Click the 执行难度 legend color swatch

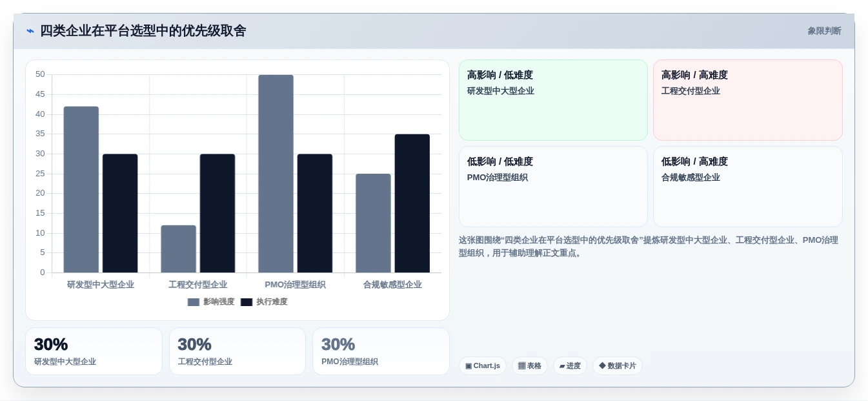[x=247, y=302]
